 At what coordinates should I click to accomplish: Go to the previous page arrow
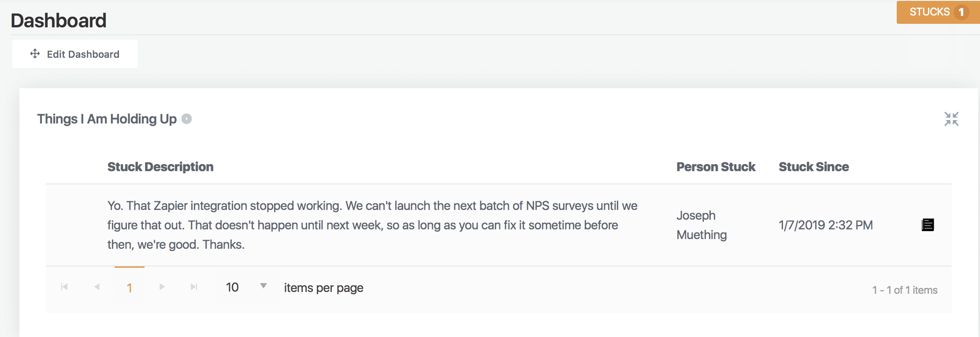click(x=97, y=287)
